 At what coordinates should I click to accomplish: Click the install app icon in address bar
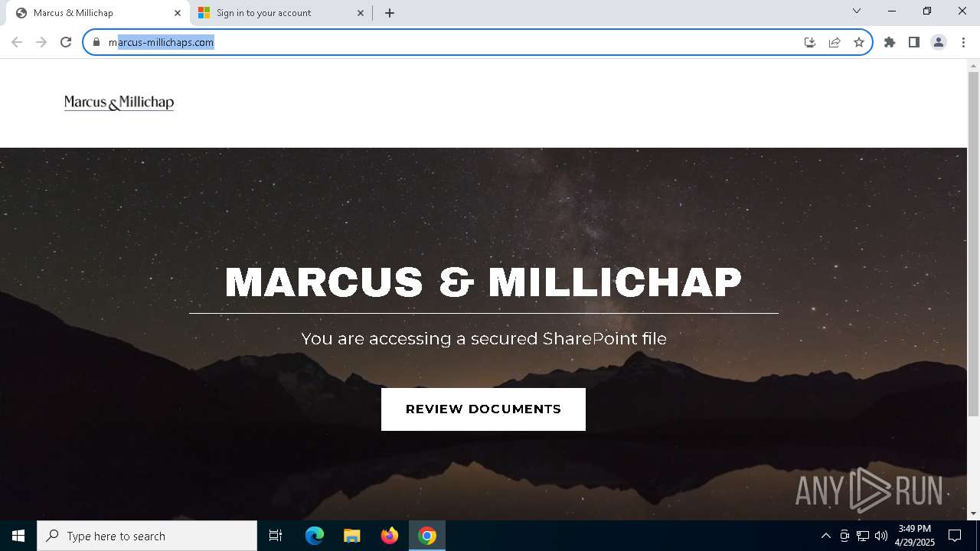pyautogui.click(x=810, y=42)
